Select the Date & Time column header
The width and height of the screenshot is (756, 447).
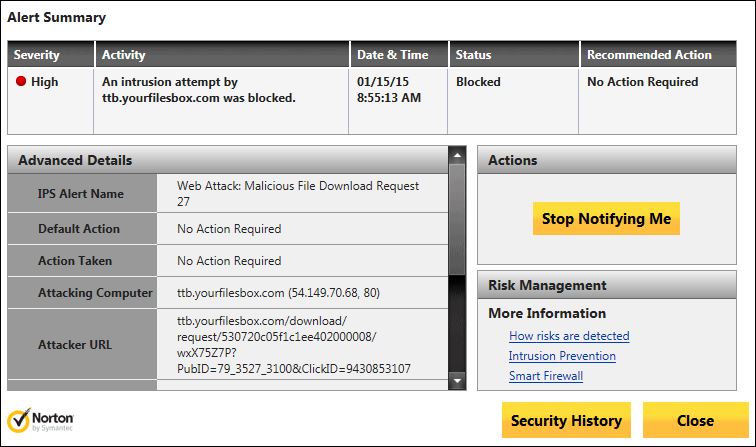[x=399, y=54]
